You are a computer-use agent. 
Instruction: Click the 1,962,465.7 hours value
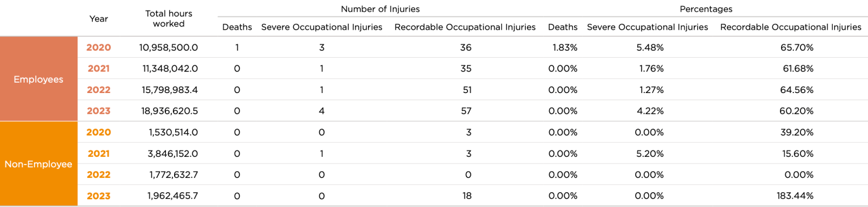[x=173, y=196]
